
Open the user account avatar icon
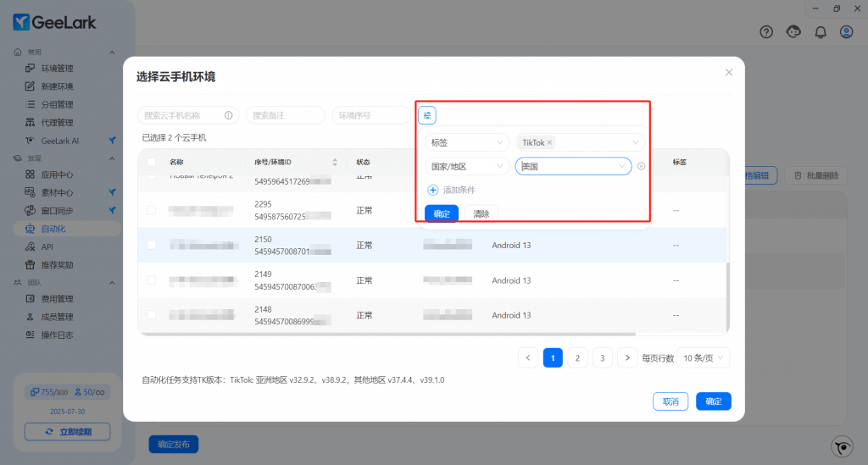(846, 32)
